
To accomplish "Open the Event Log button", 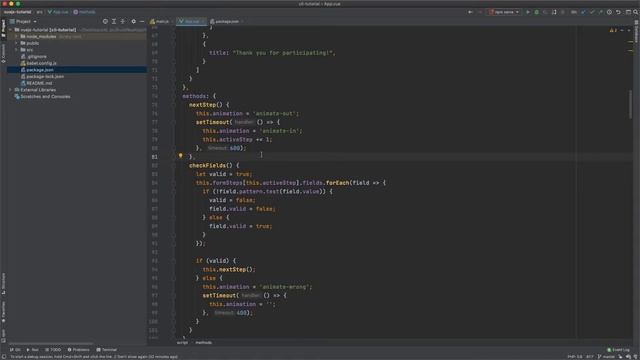I will (x=618, y=350).
